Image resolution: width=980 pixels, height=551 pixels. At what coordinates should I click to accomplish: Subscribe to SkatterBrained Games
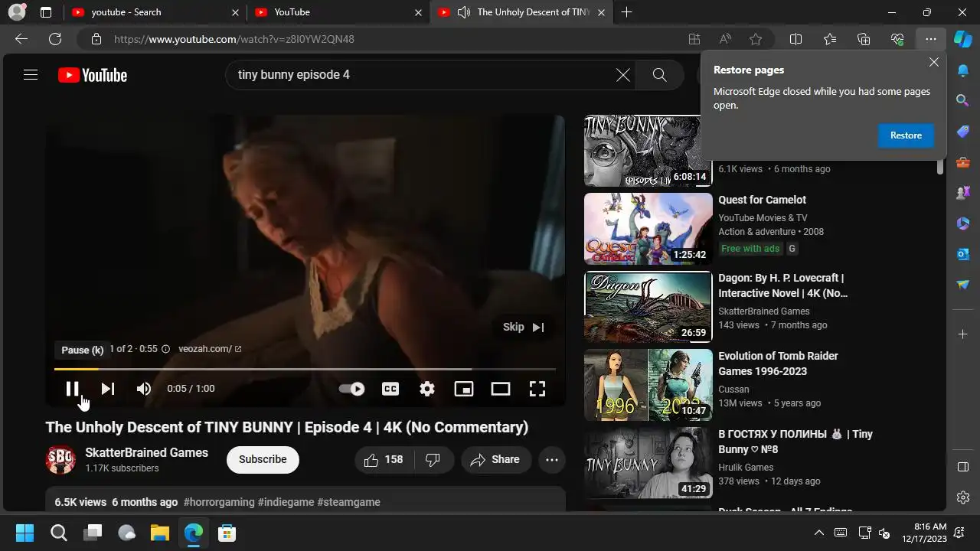tap(263, 459)
